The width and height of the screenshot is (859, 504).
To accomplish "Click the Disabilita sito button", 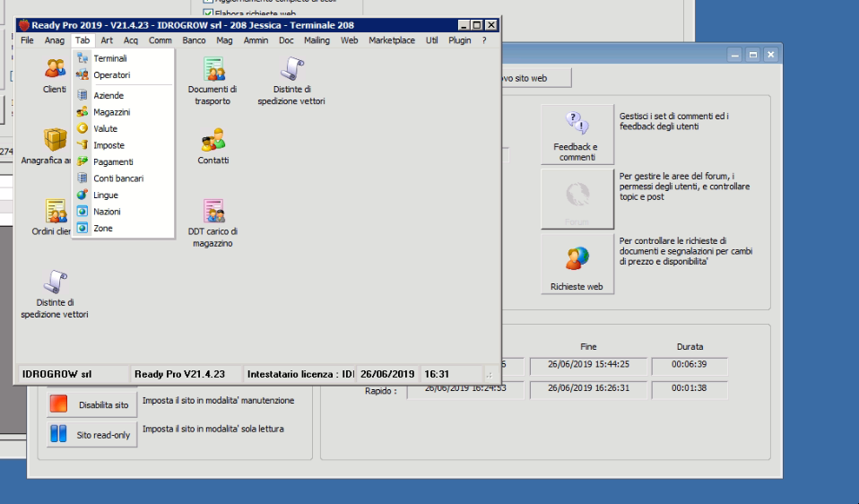I will click(92, 404).
